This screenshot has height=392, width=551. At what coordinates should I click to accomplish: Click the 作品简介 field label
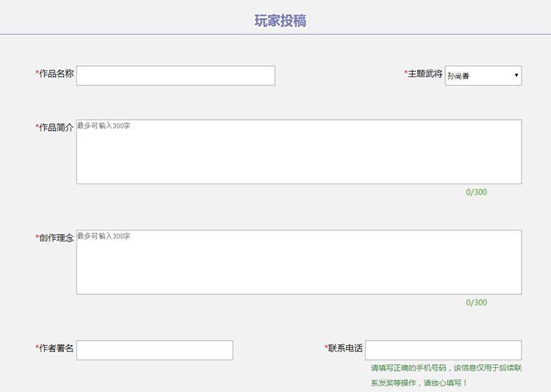(x=57, y=127)
